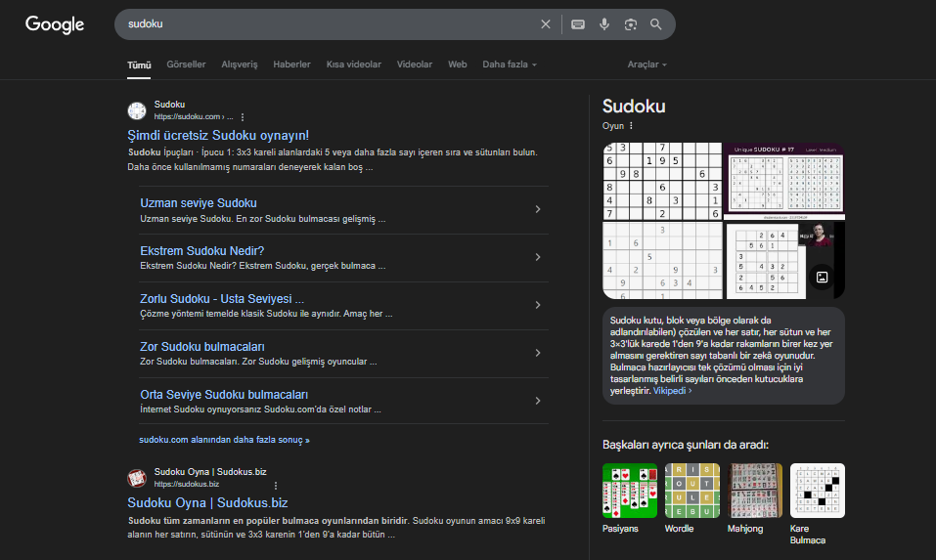Start voice search with the microphone icon
The image size is (936, 560).
click(604, 24)
